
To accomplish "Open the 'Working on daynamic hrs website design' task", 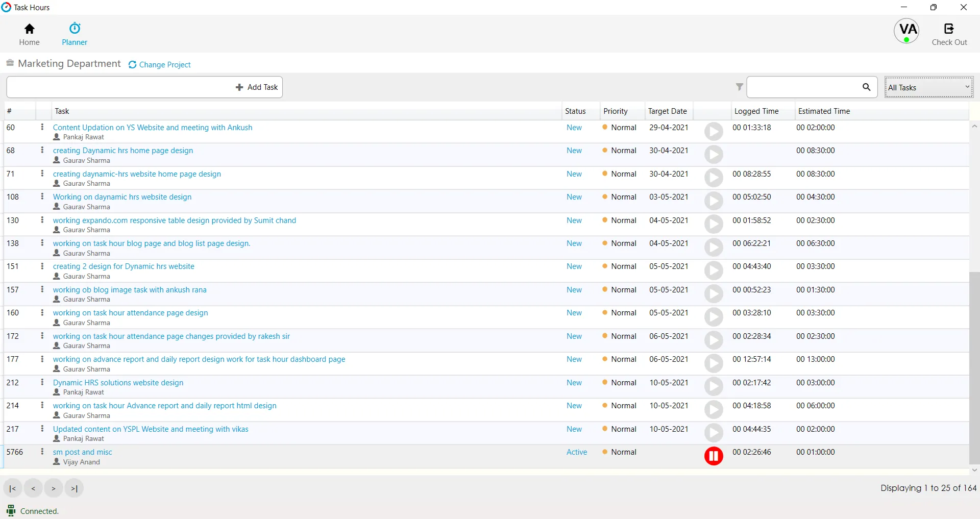I will pyautogui.click(x=122, y=196).
